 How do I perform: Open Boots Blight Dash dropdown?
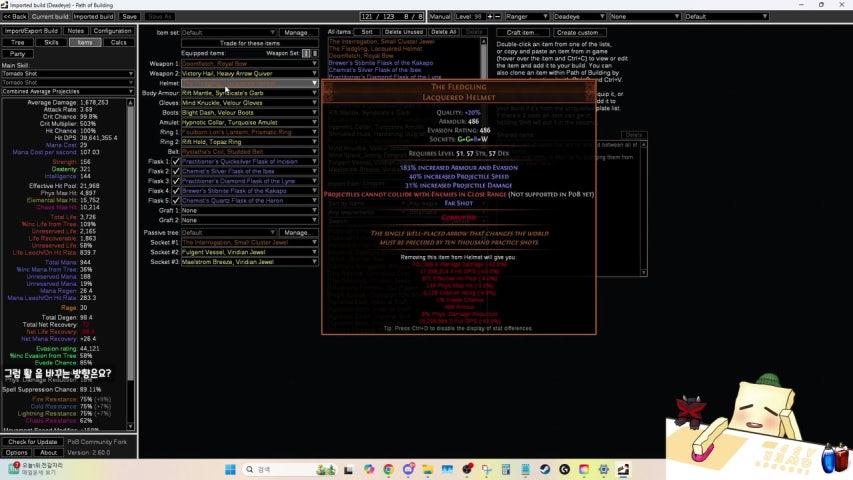point(250,113)
